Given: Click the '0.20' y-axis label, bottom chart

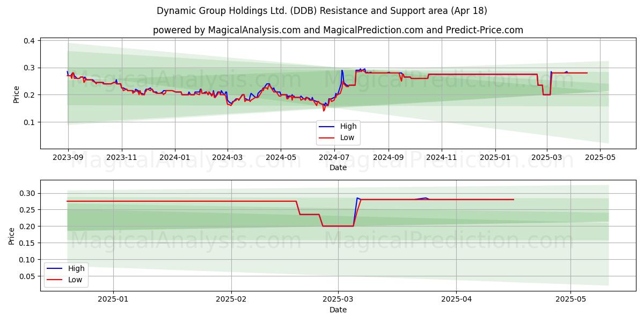Looking at the screenshot, I should 27,226.
